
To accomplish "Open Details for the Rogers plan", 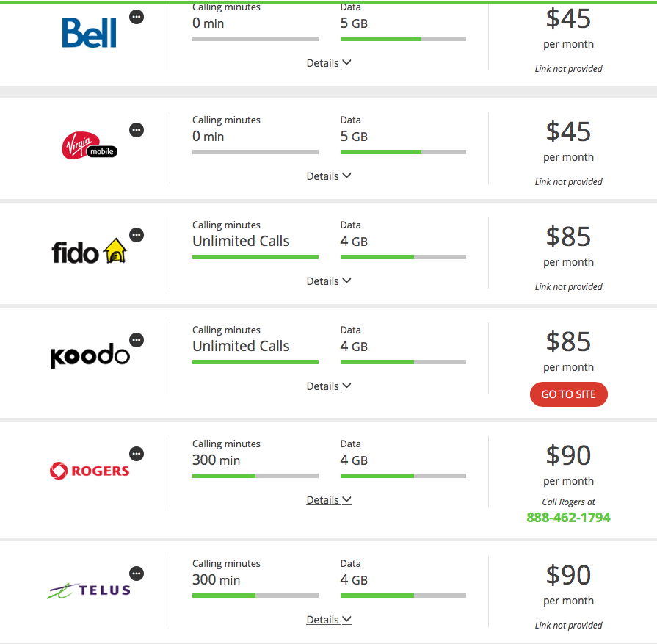I will coord(329,500).
